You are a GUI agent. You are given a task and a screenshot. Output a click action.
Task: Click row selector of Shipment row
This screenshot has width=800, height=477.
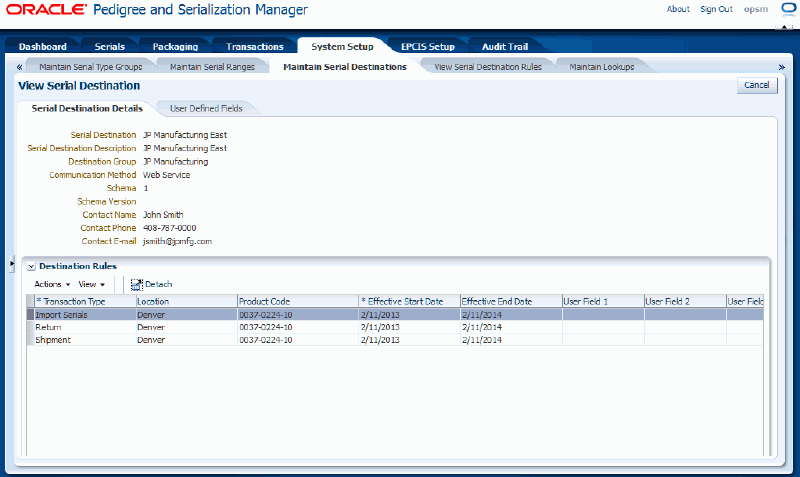[x=30, y=340]
